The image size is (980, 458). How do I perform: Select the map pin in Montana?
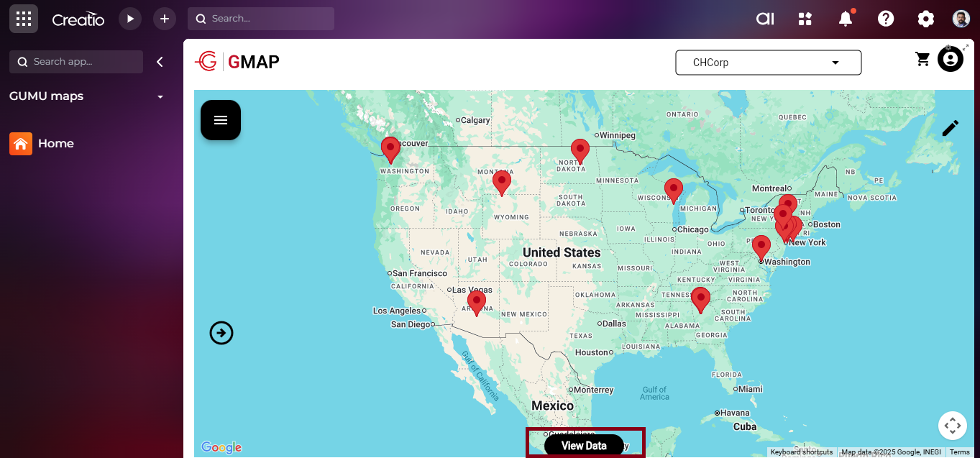(502, 183)
